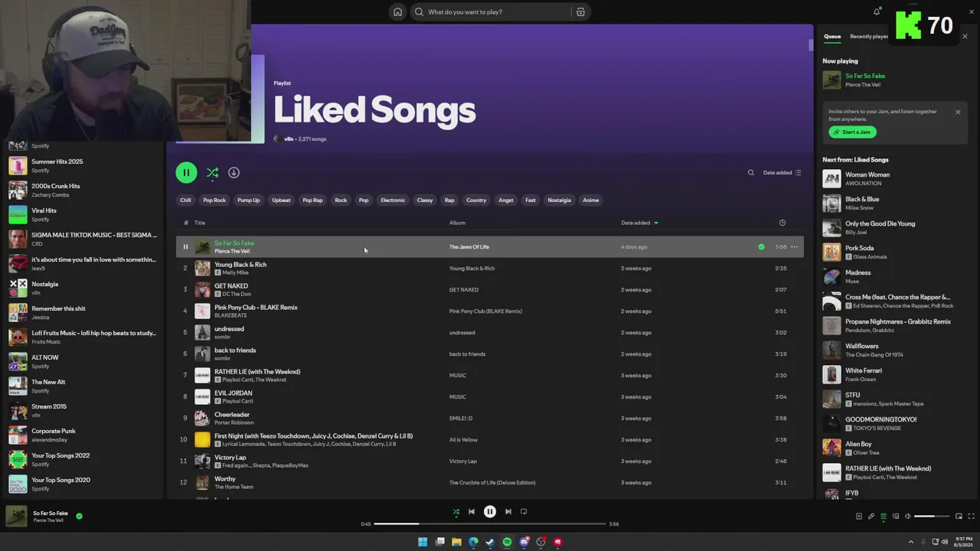Viewport: 980px width, 551px height.
Task: Toggle shuffle beside the big play button
Action: click(x=212, y=173)
